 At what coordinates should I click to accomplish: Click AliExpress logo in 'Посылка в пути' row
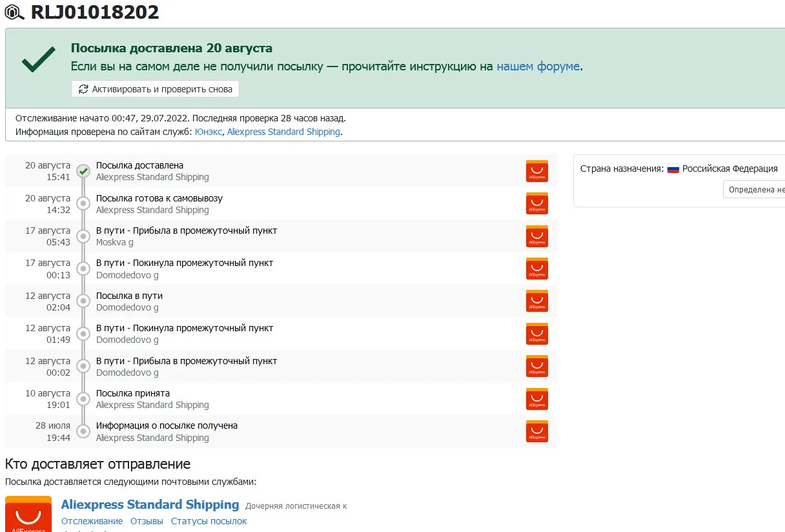[x=536, y=302]
